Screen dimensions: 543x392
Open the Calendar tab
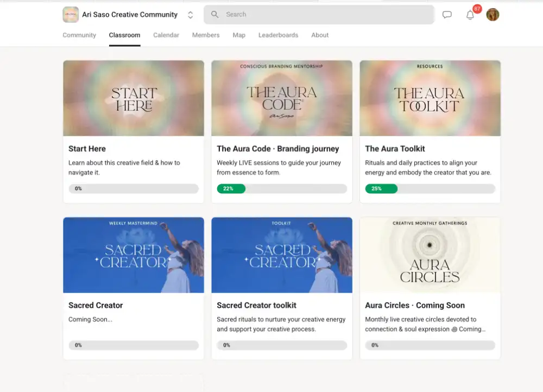click(x=166, y=35)
